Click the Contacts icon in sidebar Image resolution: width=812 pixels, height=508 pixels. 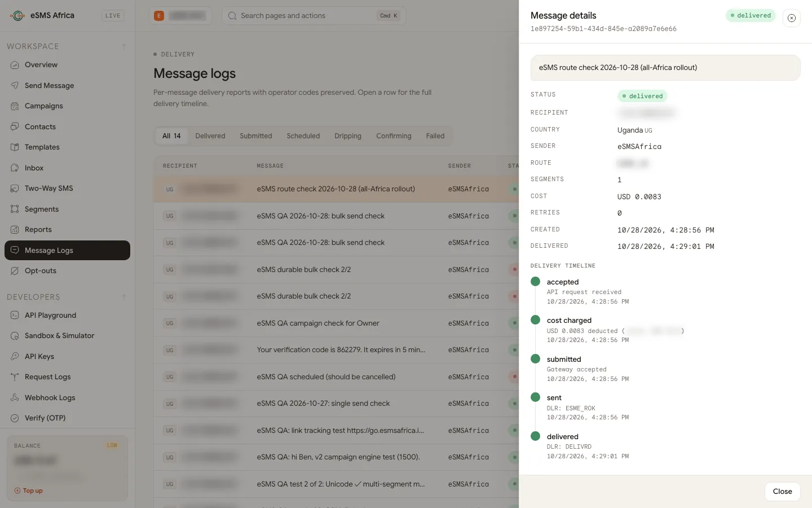(15, 127)
